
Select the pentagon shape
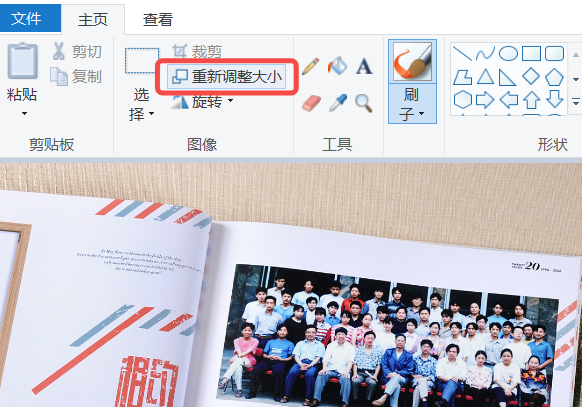[x=555, y=77]
